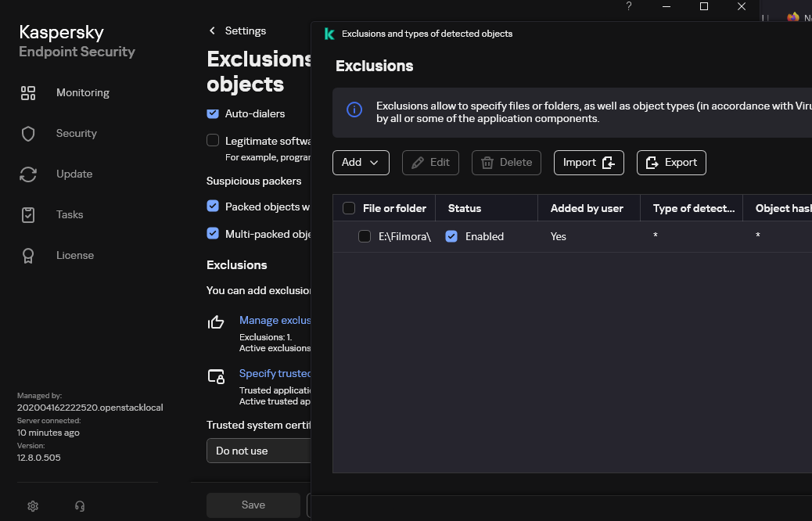Click the info icon in exclusions banner
Image resolution: width=812 pixels, height=521 pixels.
pyautogui.click(x=354, y=110)
